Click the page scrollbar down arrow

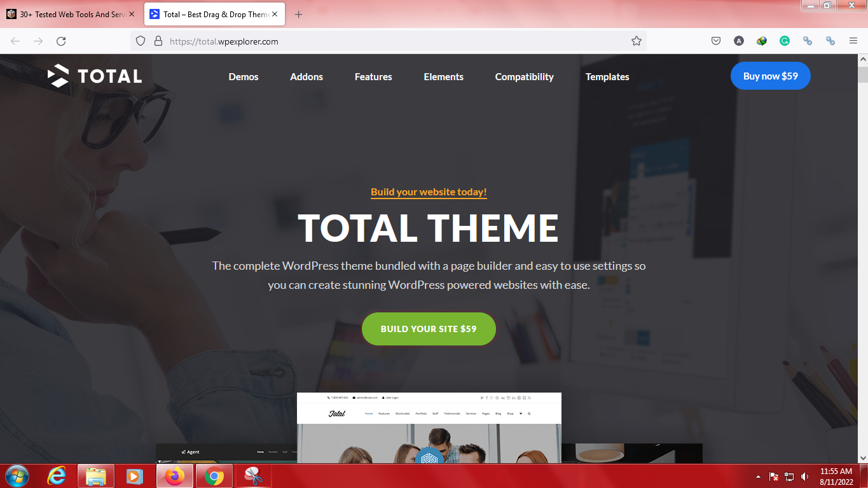point(863,457)
